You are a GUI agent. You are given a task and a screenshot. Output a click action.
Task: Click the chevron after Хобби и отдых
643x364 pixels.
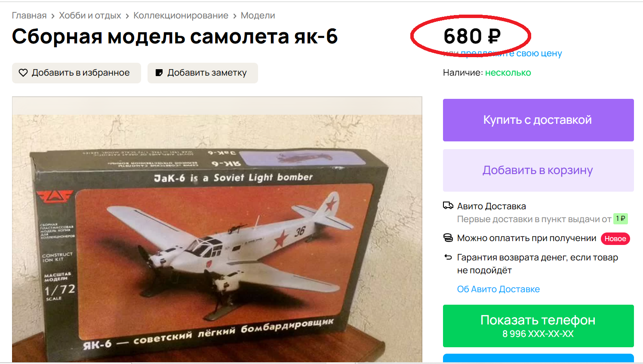coord(127,16)
